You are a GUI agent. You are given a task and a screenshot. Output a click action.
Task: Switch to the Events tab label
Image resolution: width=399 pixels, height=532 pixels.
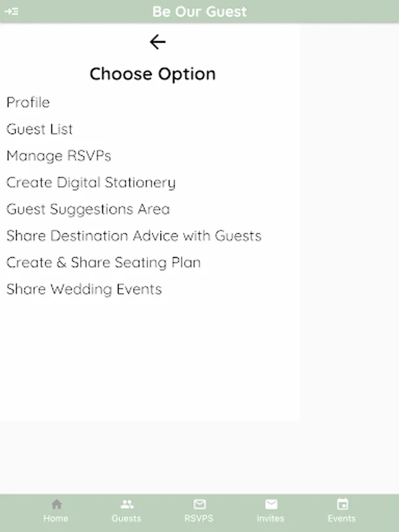tap(342, 518)
